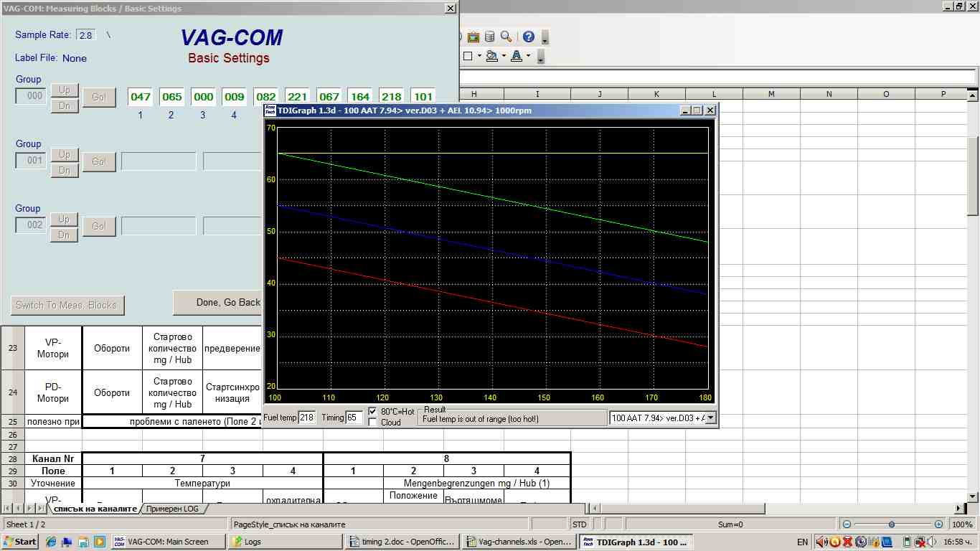Screen dimensions: 980x551
Task: Click Go! button for Group 000
Action: 99,97
